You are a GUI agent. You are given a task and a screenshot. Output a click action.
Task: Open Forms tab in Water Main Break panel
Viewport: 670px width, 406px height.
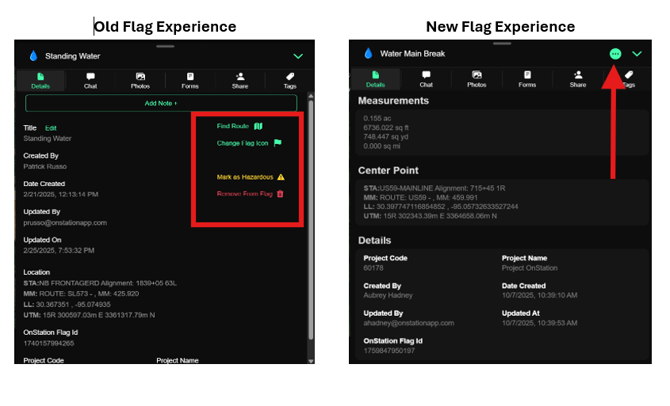(527, 78)
